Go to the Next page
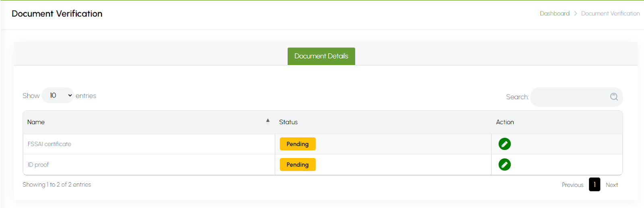 click(x=611, y=185)
